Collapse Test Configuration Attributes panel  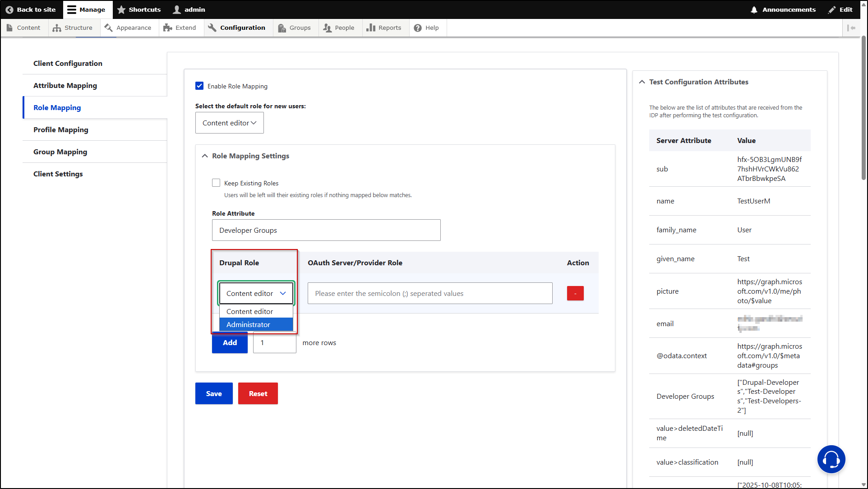[693, 82]
